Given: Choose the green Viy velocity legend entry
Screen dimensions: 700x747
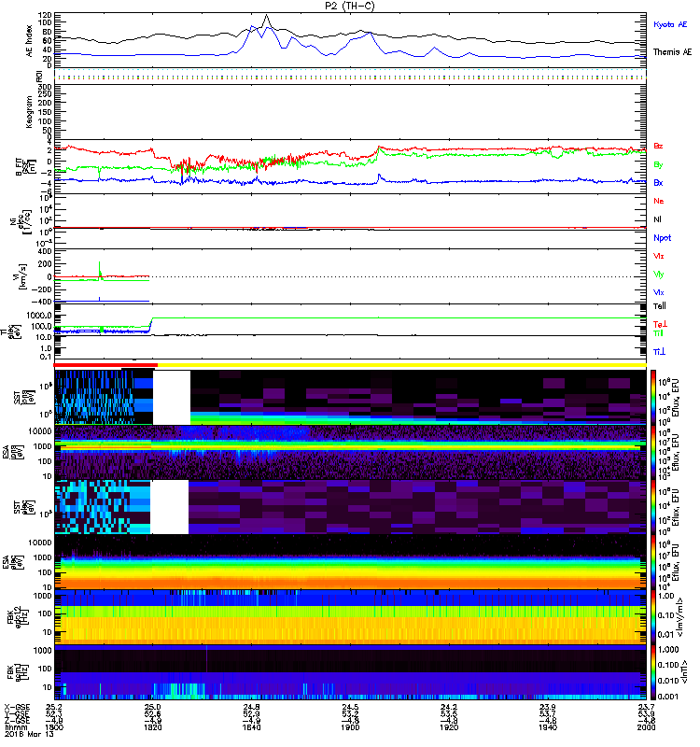Looking at the screenshot, I should (x=658, y=275).
